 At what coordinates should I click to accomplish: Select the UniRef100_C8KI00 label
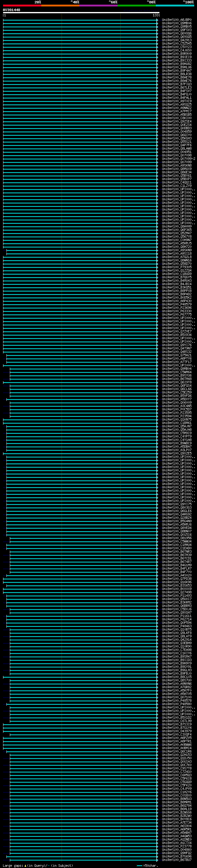[176, 118]
